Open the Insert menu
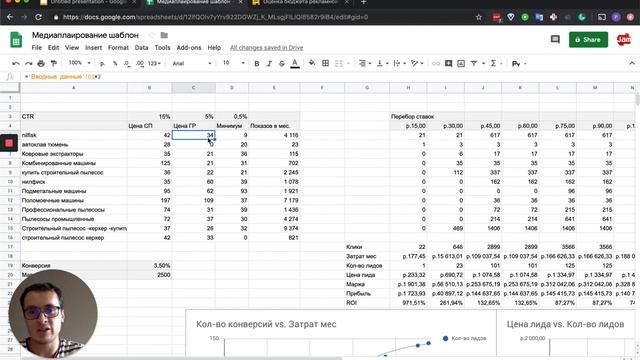640x360 pixels. (x=93, y=48)
